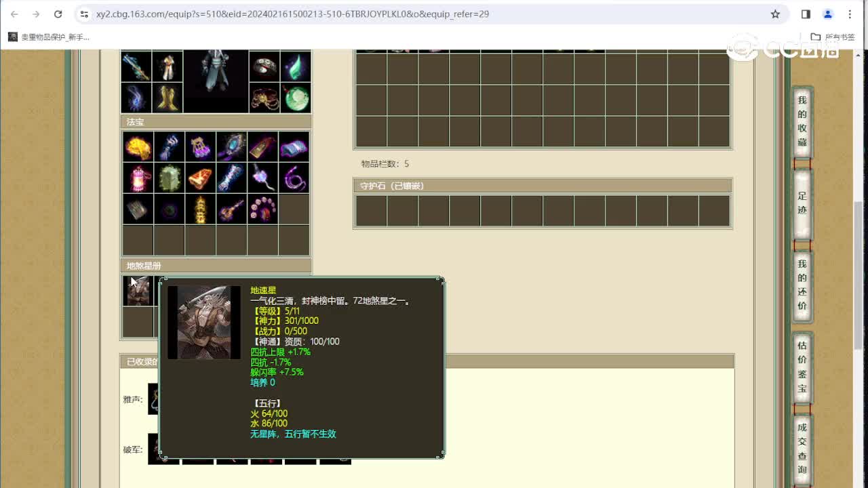Select the blue gauntlet magic treasure
This screenshot has height=488, width=868.
click(169, 146)
